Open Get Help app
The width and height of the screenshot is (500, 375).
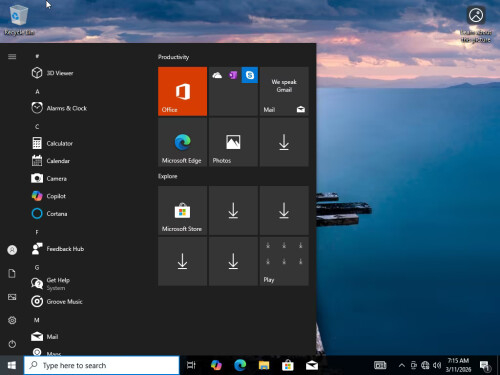click(86, 284)
